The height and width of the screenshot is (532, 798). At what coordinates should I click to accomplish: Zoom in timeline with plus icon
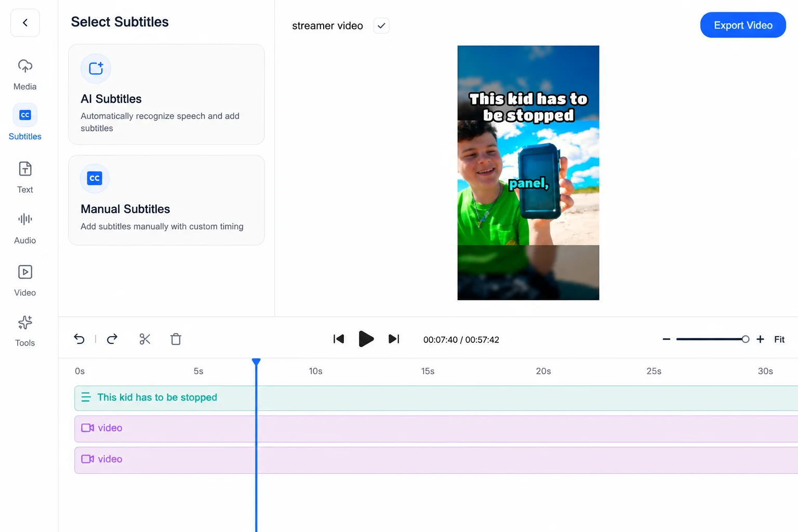click(x=760, y=339)
